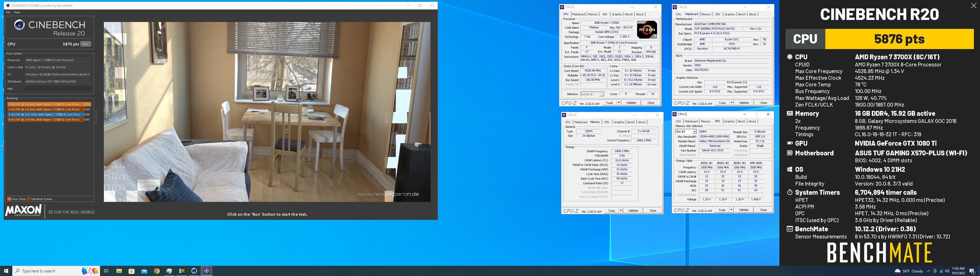Open Tools dropdown arrow in CPU-Z processor window
980x276 pixels.
click(619, 102)
